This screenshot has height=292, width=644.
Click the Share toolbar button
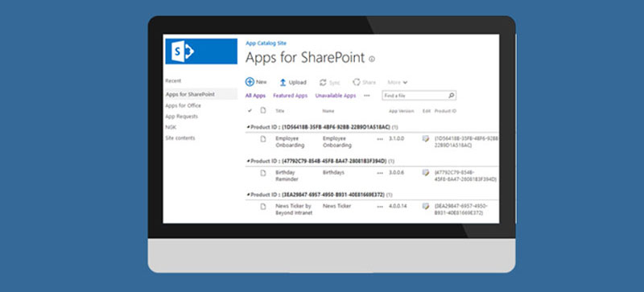365,83
